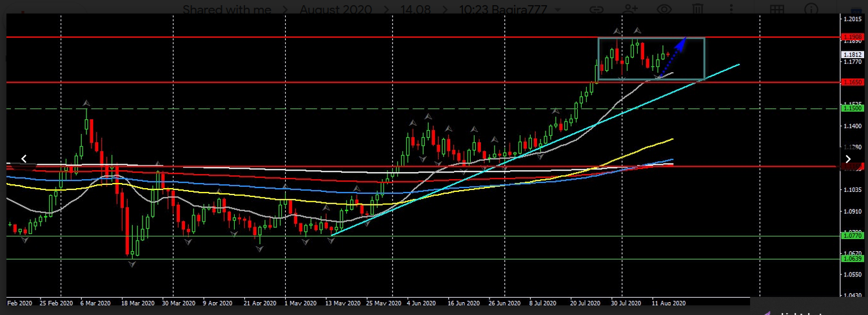Go to the previous image with left arrow

click(24, 158)
